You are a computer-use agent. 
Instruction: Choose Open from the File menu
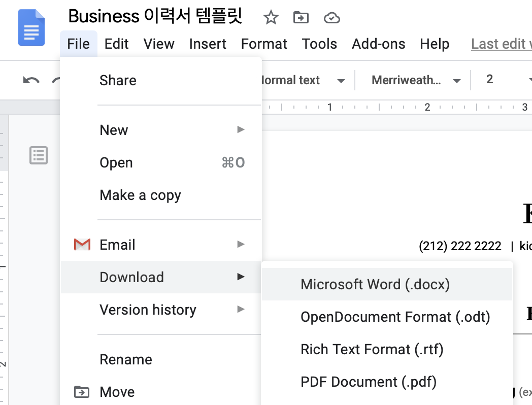point(161,162)
